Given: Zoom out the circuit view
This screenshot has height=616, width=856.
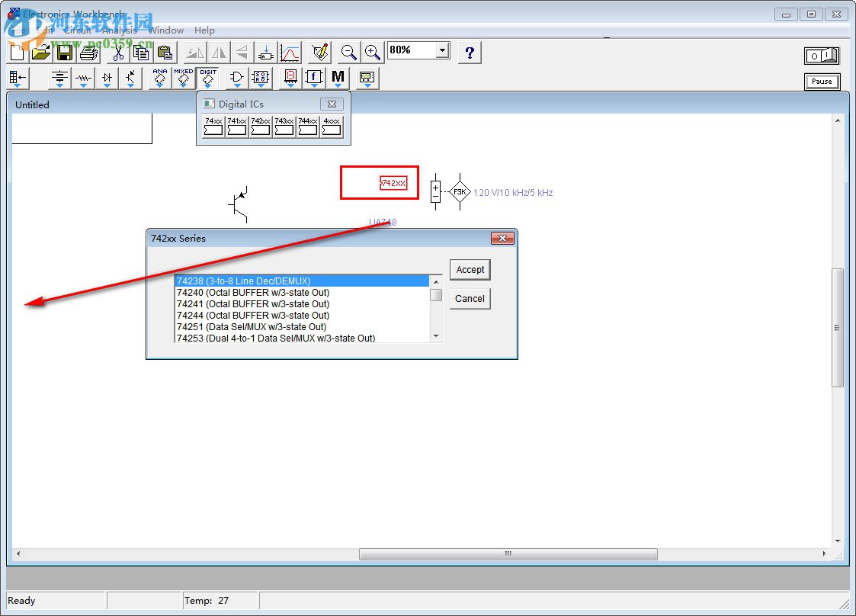Looking at the screenshot, I should pyautogui.click(x=348, y=53).
